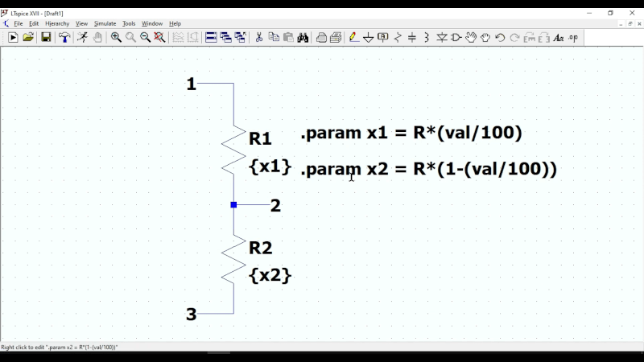644x362 pixels.
Task: Select the Diode tool in the toolbar
Action: click(x=441, y=38)
